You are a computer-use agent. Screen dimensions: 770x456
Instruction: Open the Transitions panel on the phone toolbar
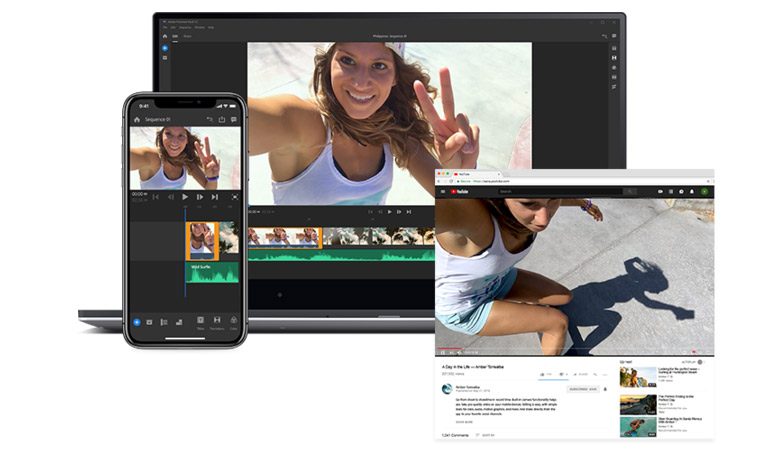pos(217,322)
